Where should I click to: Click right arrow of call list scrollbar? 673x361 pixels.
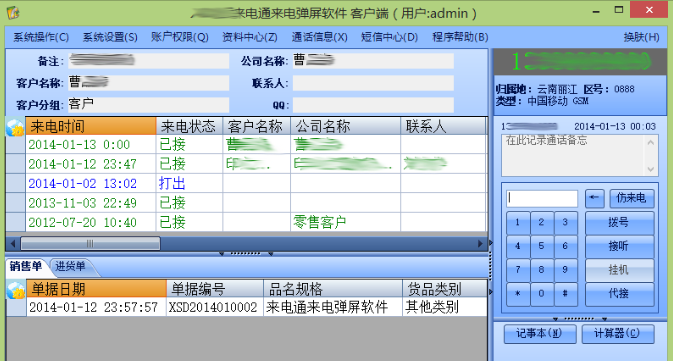point(480,244)
